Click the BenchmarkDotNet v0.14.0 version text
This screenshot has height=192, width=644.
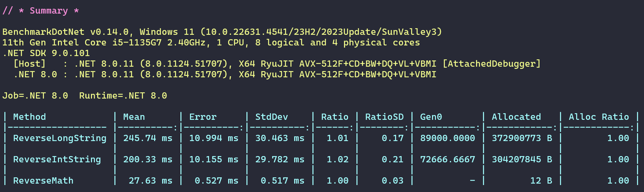tap(65, 32)
